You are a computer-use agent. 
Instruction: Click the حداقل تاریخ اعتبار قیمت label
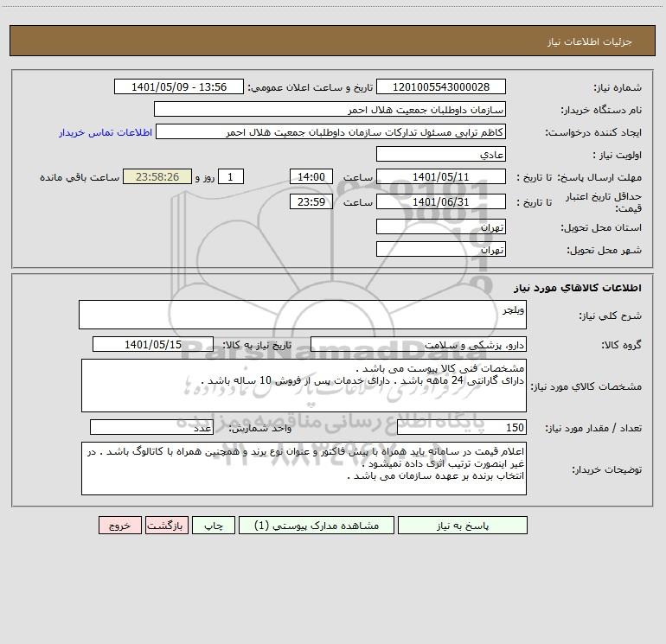pyautogui.click(x=604, y=202)
